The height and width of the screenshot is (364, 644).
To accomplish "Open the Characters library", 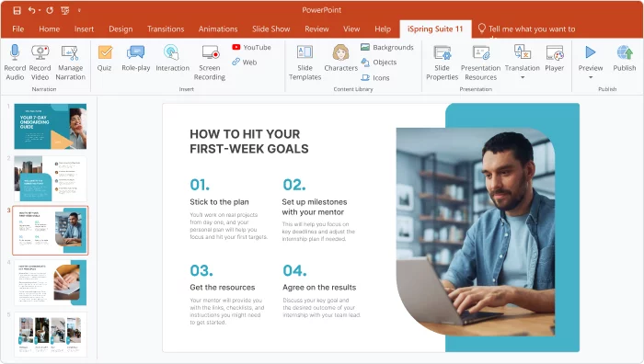I will [341, 58].
